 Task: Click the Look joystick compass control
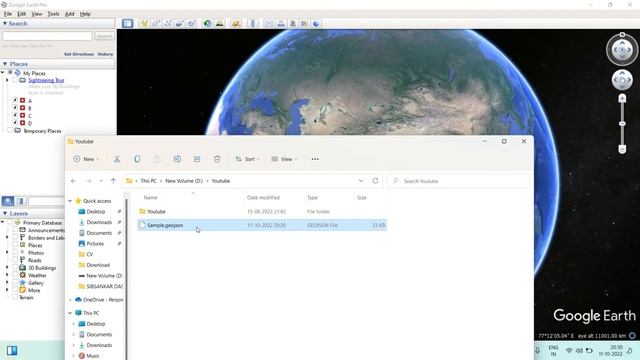pyautogui.click(x=622, y=50)
